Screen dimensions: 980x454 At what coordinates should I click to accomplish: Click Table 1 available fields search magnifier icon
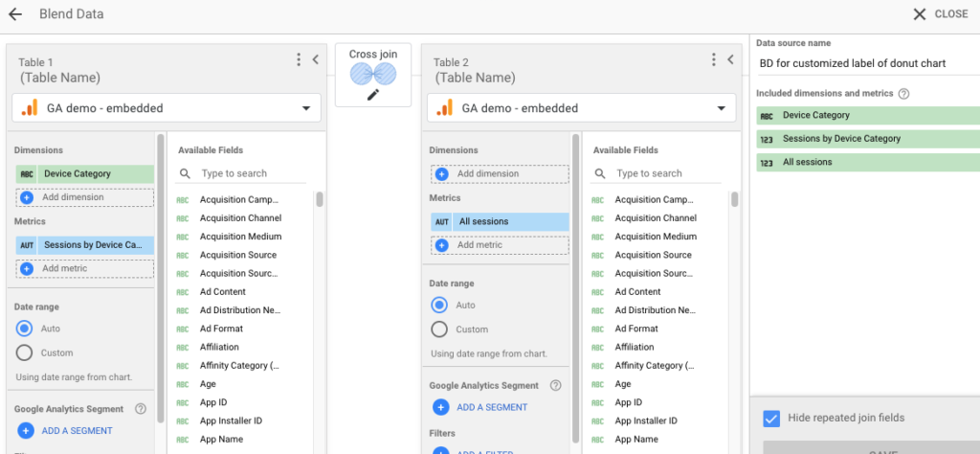click(x=185, y=173)
